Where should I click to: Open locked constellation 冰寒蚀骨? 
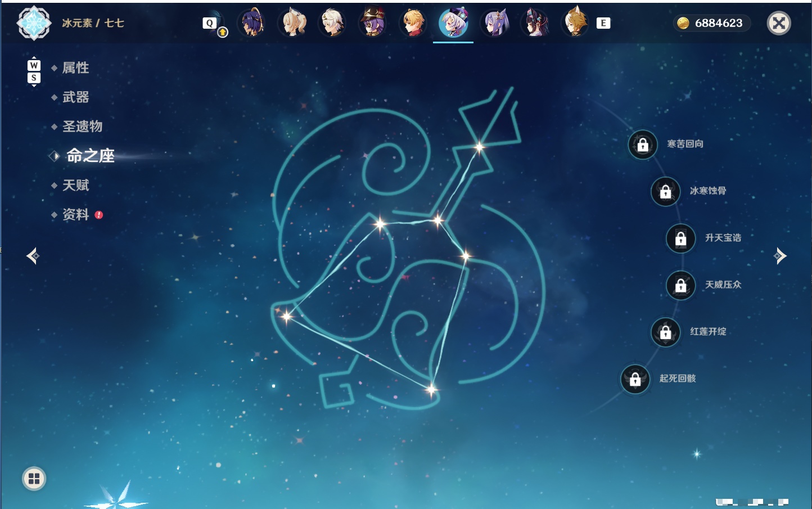click(x=665, y=191)
